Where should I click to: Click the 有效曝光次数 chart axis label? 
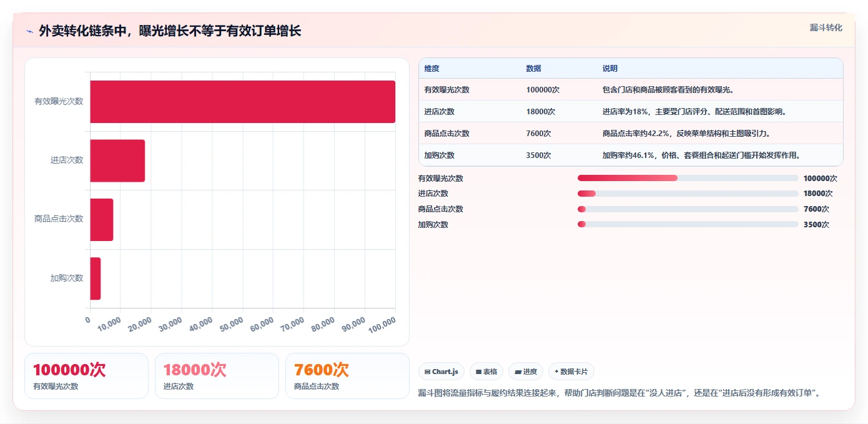pos(59,101)
